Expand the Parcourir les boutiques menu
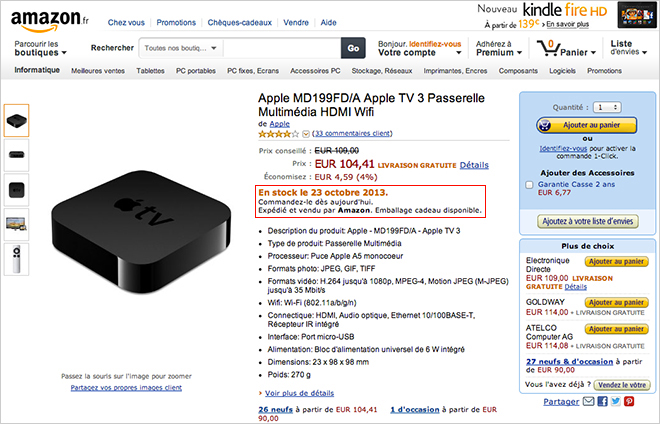This screenshot has width=660, height=424. (x=44, y=48)
